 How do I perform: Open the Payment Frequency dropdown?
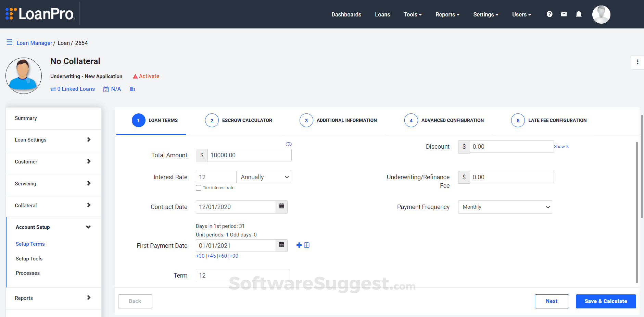505,207
